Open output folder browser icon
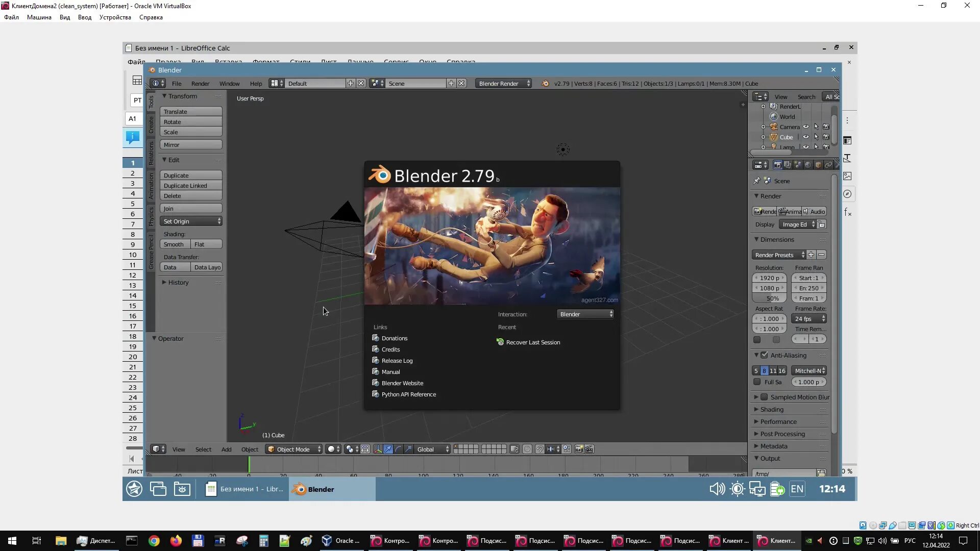The height and width of the screenshot is (551, 980). 821,473
